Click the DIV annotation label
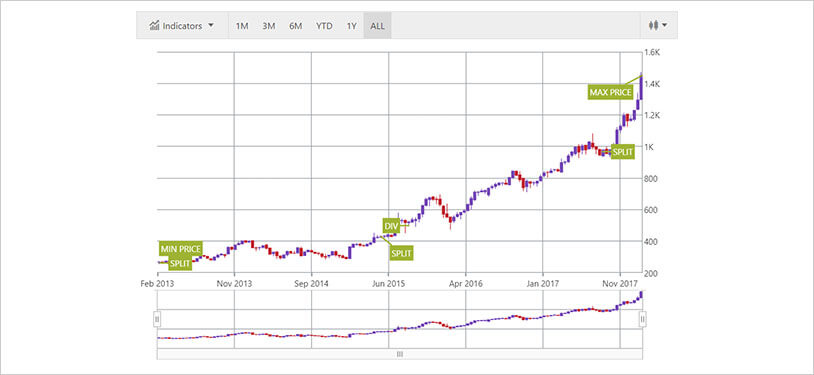 [390, 226]
